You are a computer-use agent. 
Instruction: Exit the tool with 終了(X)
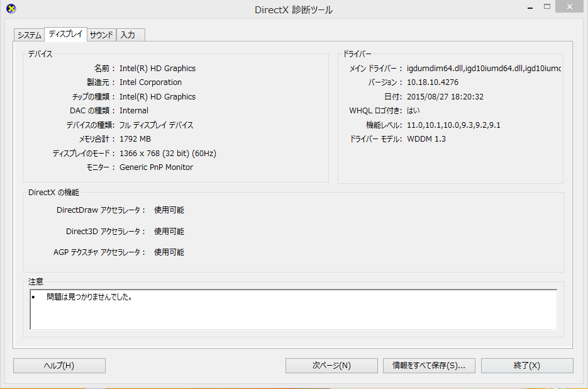pos(527,365)
